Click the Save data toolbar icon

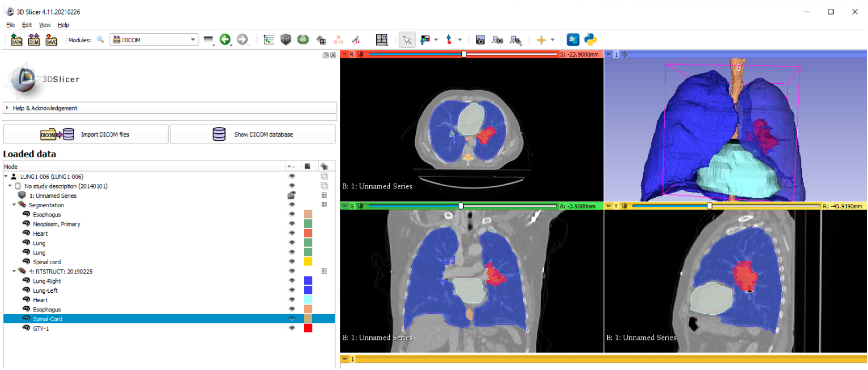51,40
